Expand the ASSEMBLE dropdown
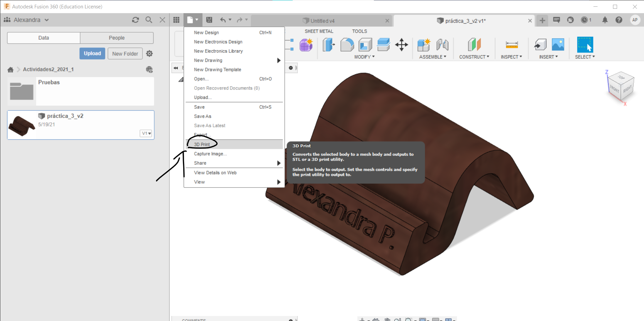The width and height of the screenshot is (644, 321). (x=433, y=57)
